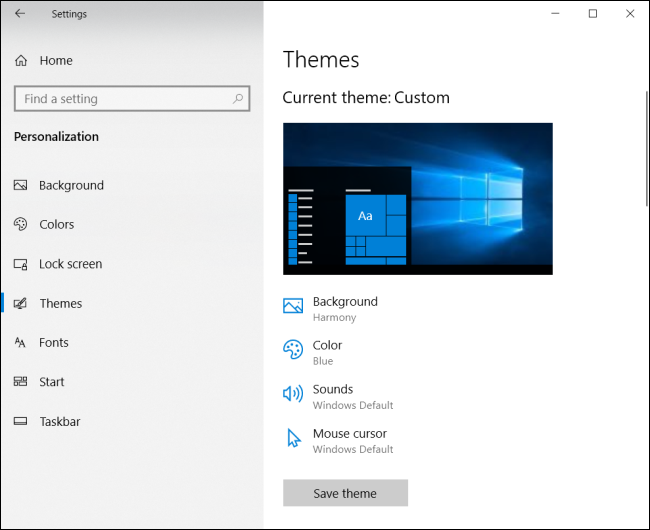The width and height of the screenshot is (650, 530).
Task: Go back using the Settings back arrow
Action: [x=20, y=14]
